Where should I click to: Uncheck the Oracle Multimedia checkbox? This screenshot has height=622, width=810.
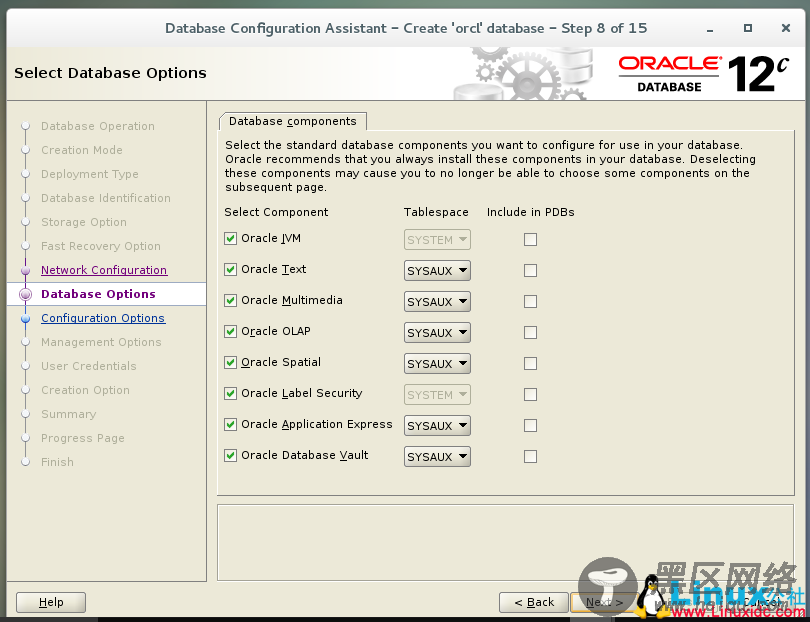coord(230,301)
